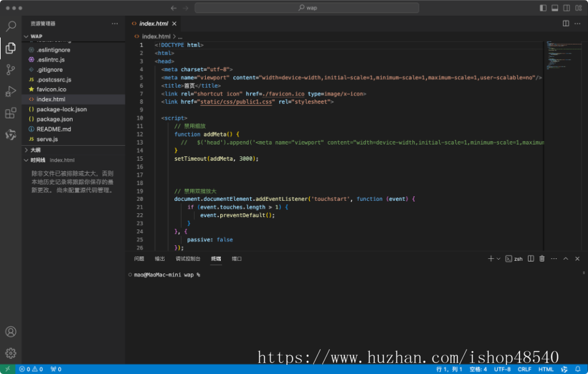
Task: Open the Extensions view
Action: click(x=10, y=113)
